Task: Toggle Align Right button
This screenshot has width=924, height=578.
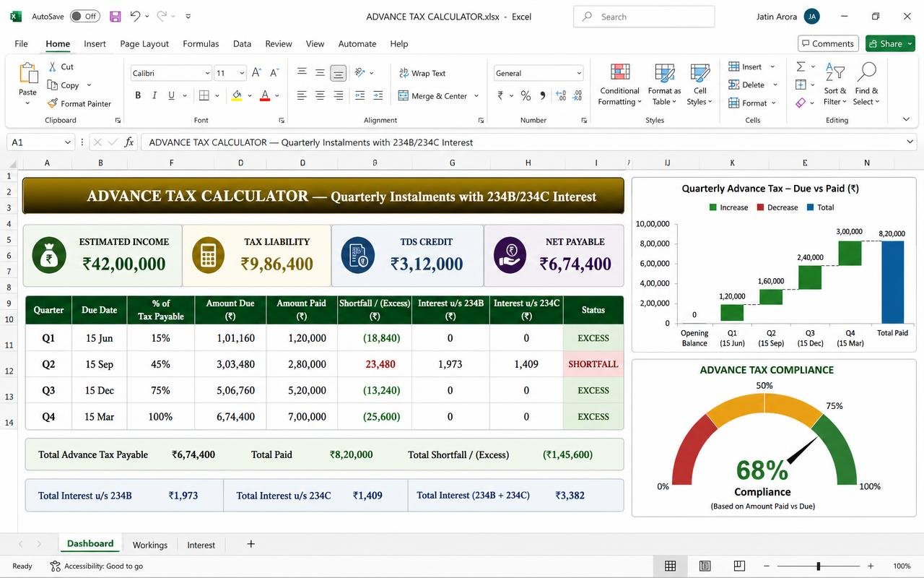Action: coord(338,95)
